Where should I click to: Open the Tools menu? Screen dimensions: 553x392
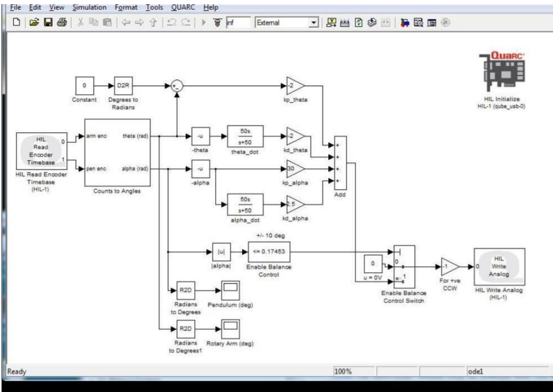[x=154, y=7]
